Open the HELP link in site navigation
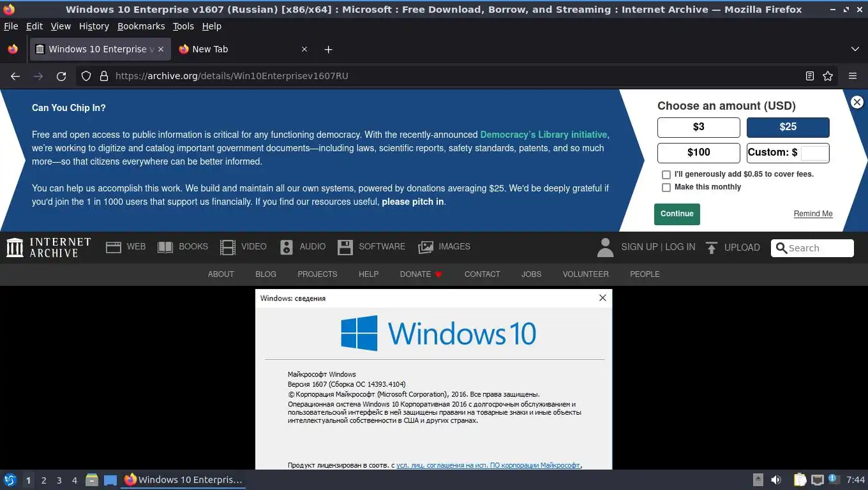Screen dimensions: 868x490 [368, 274]
